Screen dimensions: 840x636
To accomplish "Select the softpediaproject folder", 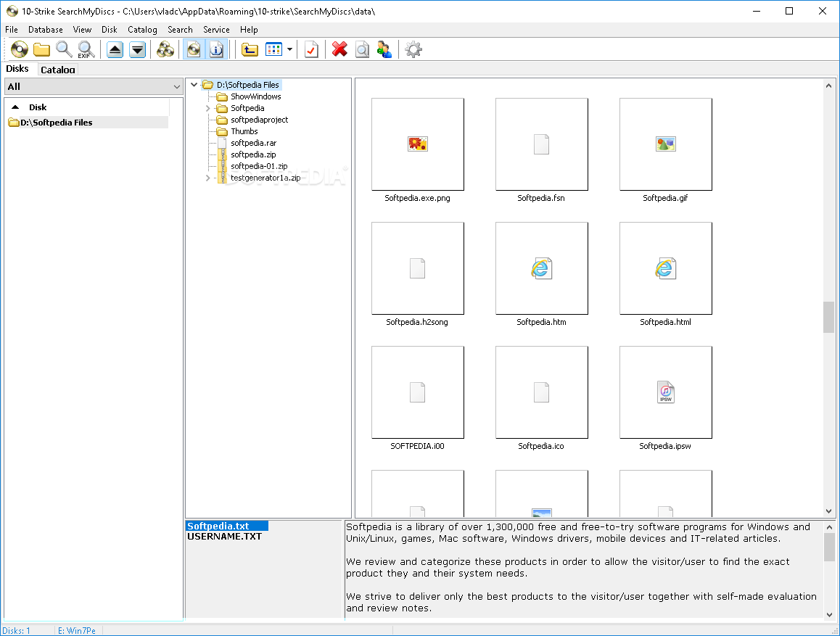I will click(259, 120).
